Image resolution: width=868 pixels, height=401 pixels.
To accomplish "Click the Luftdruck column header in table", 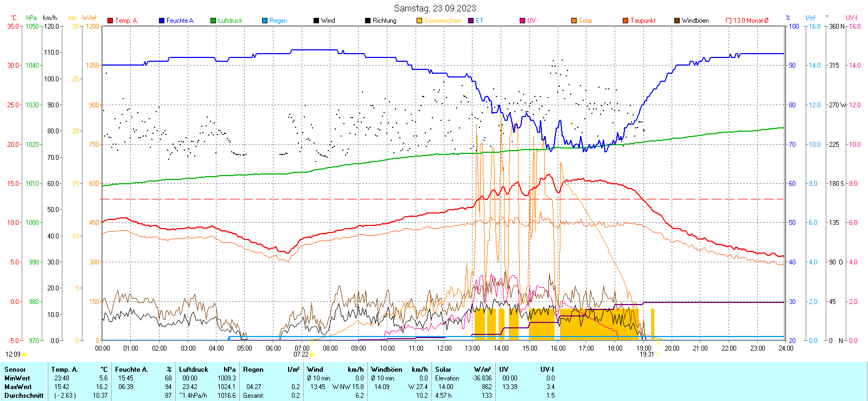I will (194, 370).
